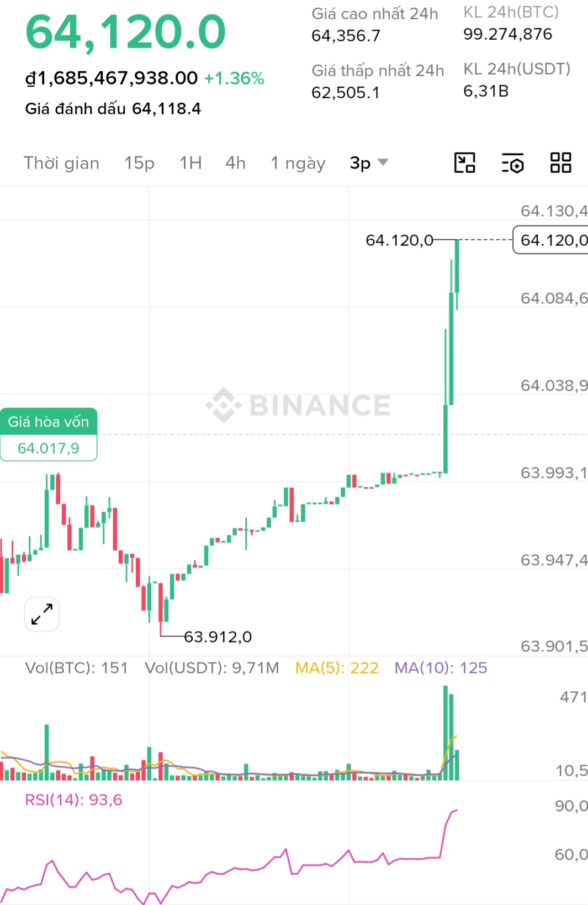Switch to 1 ngày interval

[298, 164]
